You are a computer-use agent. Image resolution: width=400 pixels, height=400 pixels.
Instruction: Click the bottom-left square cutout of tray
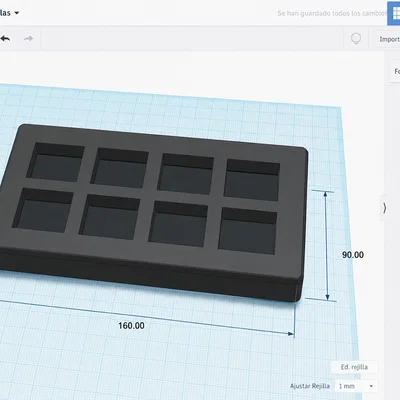[43, 210]
